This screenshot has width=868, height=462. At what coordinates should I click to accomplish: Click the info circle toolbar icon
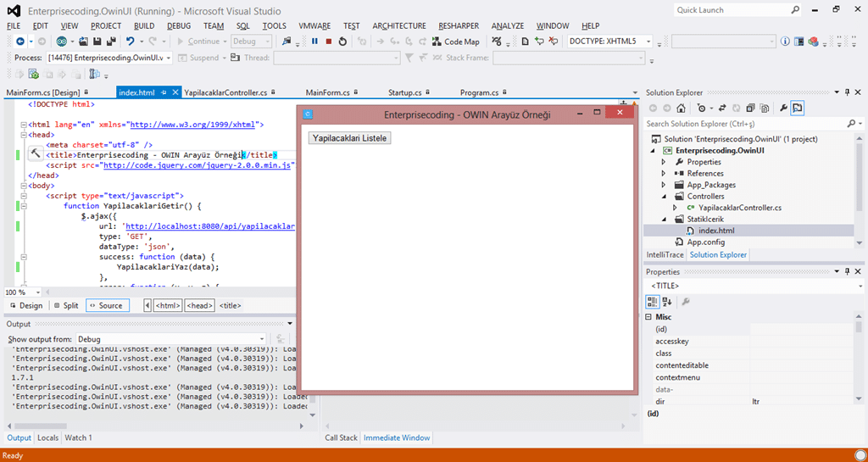[x=785, y=42]
